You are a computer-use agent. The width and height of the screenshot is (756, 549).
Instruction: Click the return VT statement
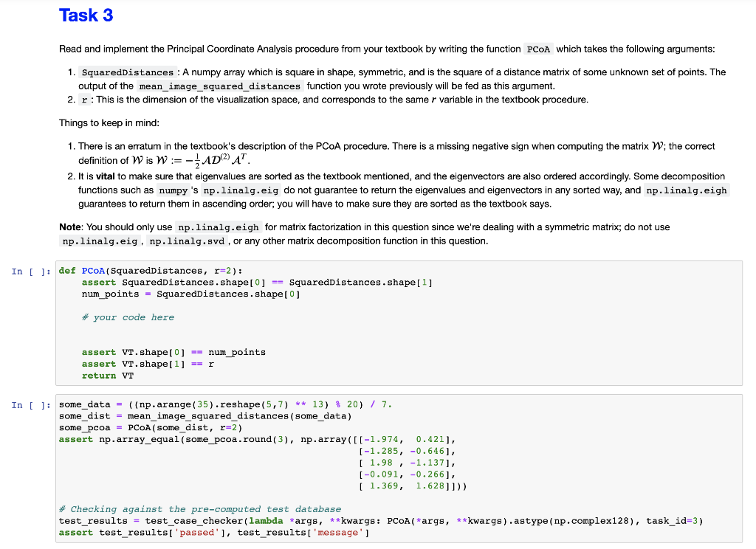[x=104, y=375]
